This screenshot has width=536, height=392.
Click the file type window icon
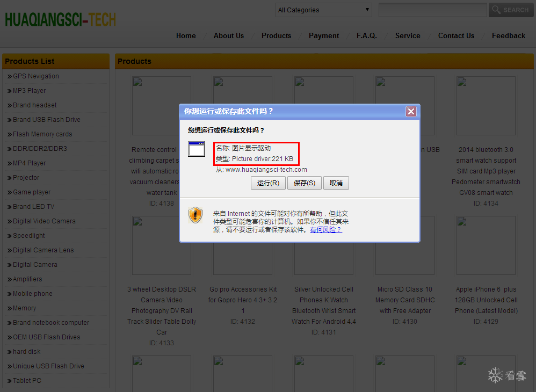point(197,149)
